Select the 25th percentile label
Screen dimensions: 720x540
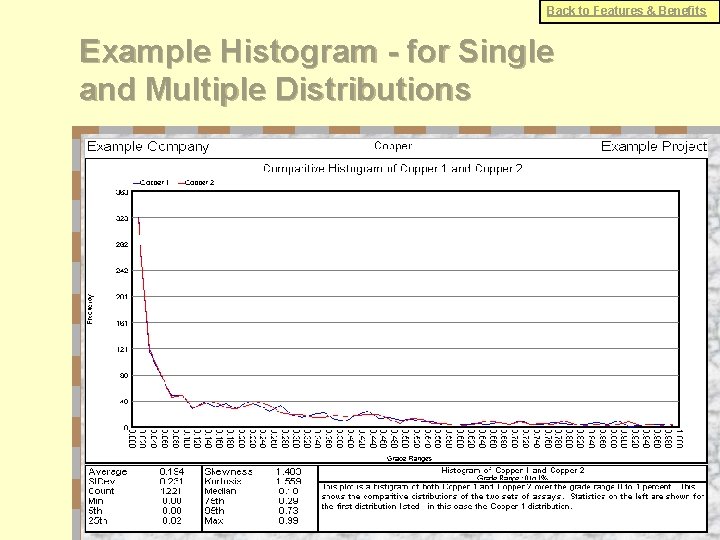point(97,520)
